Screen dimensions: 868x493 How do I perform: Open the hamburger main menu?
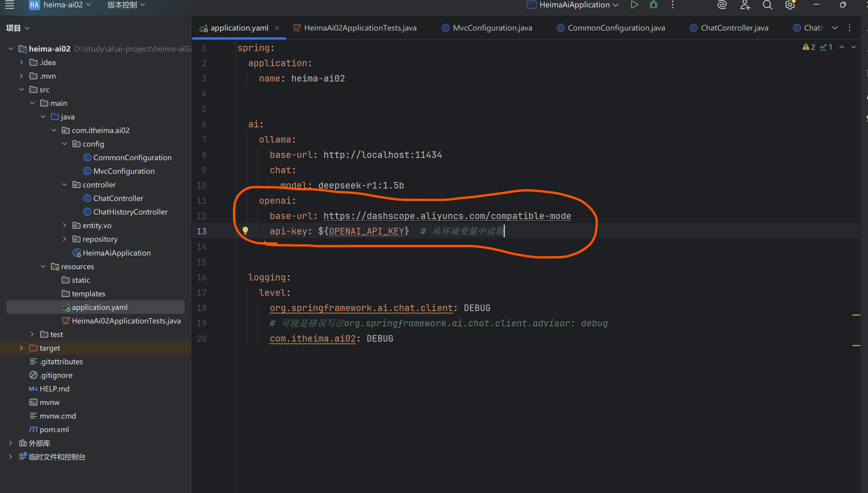(9, 5)
